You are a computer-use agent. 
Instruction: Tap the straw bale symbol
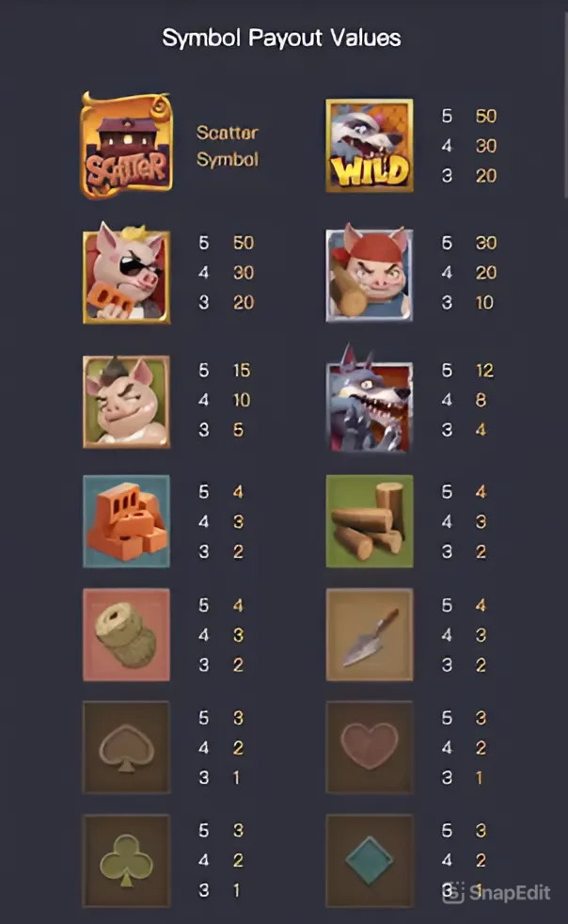(x=127, y=634)
